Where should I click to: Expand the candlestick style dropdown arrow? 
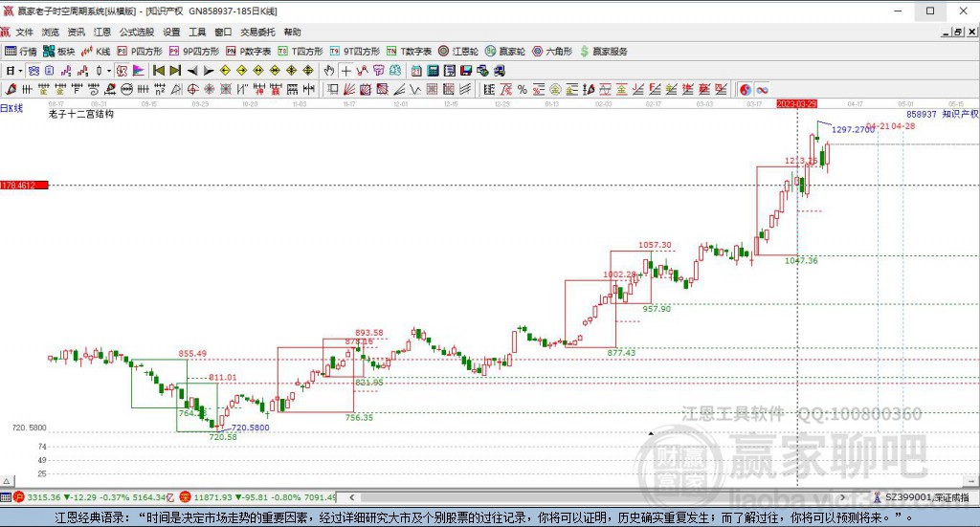pyautogui.click(x=109, y=71)
